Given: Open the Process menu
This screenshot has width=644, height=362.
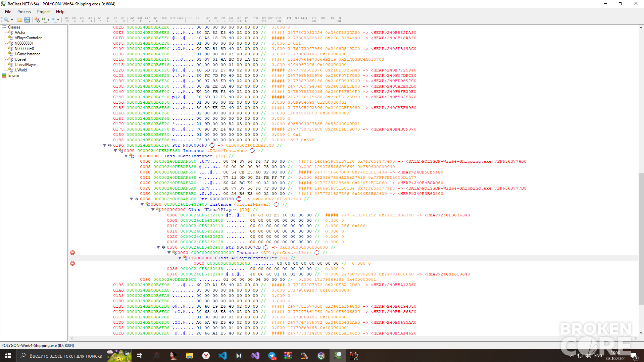Looking at the screenshot, I should 24,12.
